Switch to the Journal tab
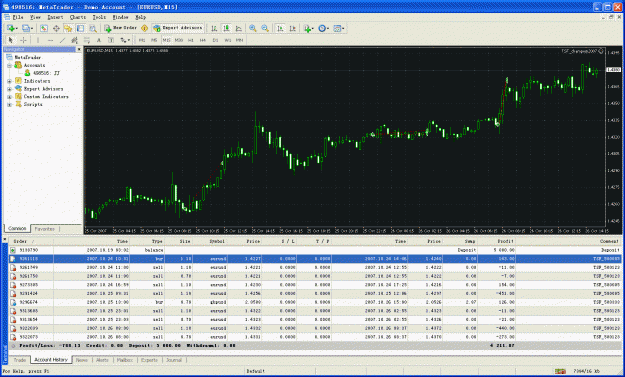The width and height of the screenshot is (625, 377). click(174, 360)
